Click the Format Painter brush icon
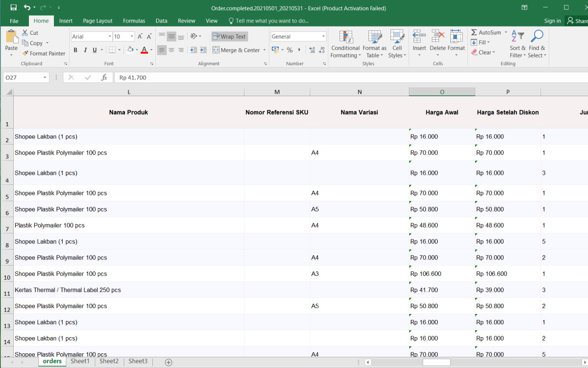Viewport: 588px width, 368px height. tap(25, 53)
